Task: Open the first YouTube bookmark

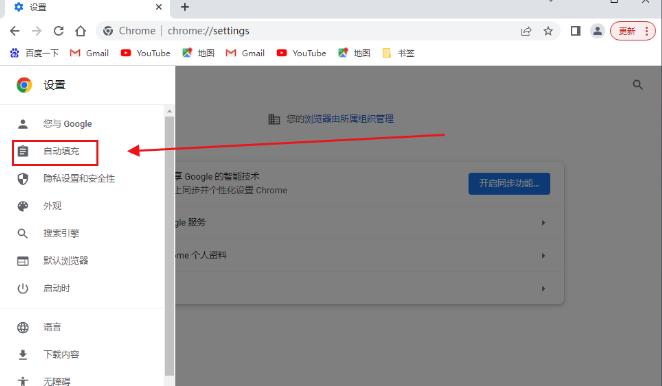Action: [x=146, y=53]
